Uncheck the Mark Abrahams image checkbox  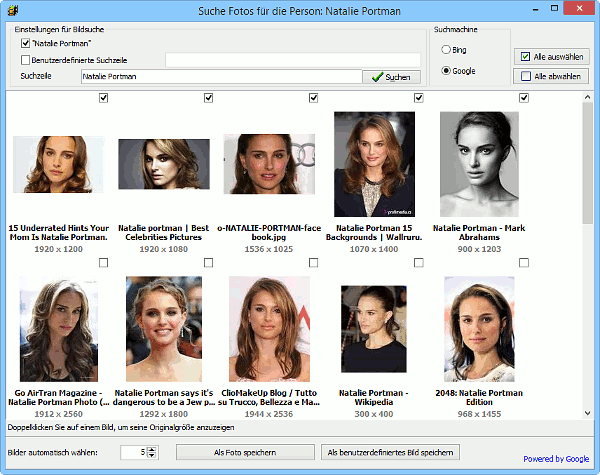pos(524,98)
